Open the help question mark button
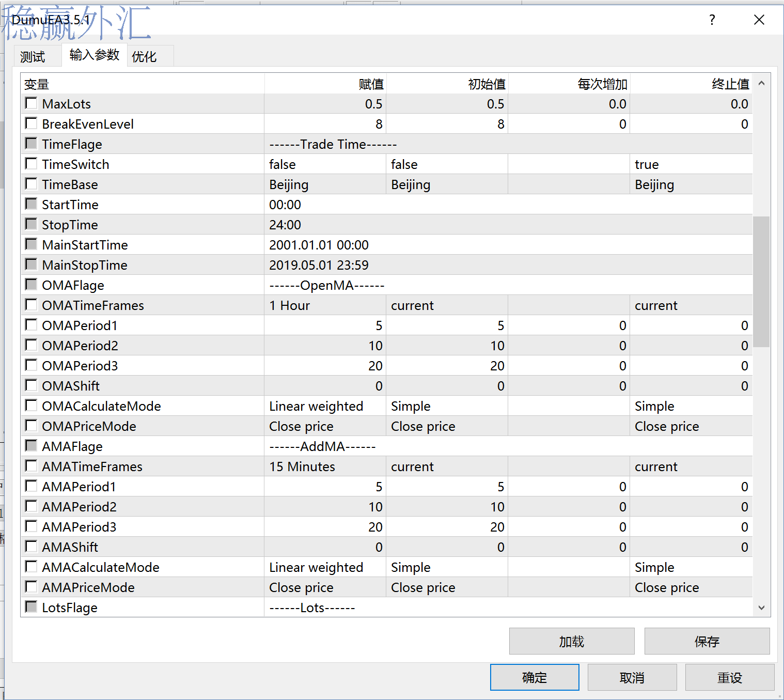 click(712, 20)
